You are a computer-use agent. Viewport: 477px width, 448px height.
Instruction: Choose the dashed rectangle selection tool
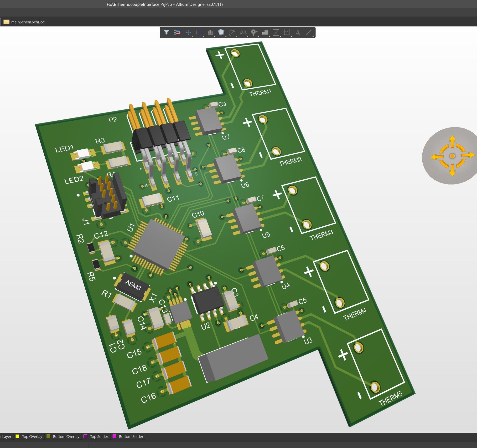click(x=199, y=32)
